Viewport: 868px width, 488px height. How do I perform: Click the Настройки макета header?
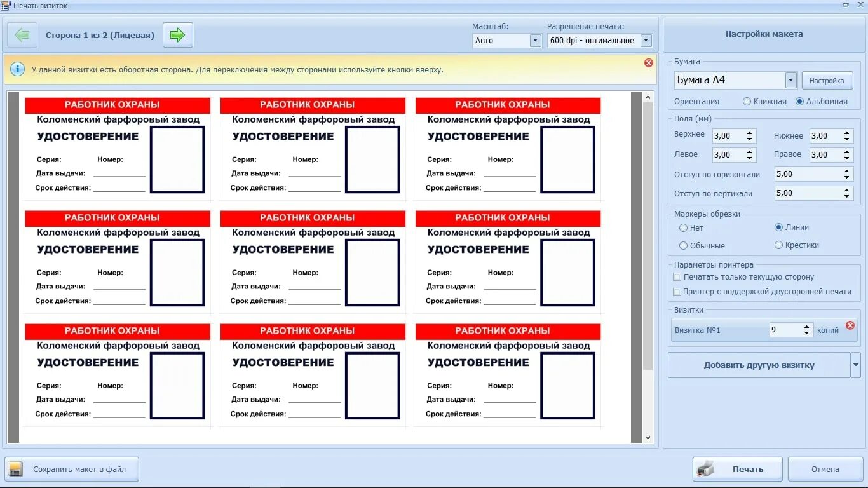[764, 34]
